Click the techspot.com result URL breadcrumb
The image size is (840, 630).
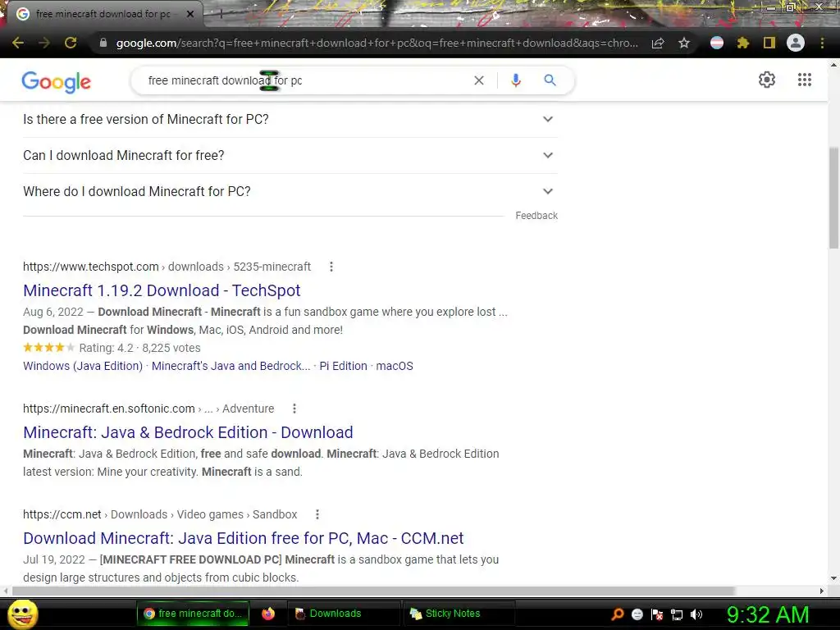tap(167, 267)
